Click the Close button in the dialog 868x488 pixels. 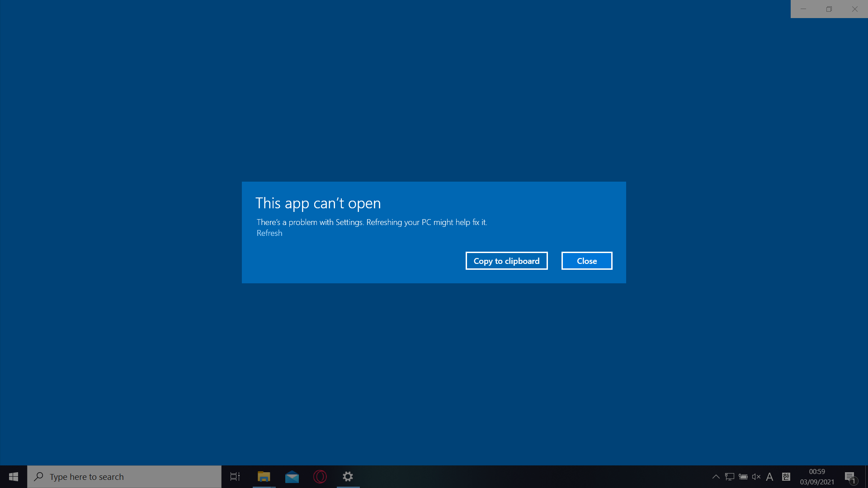coord(586,261)
